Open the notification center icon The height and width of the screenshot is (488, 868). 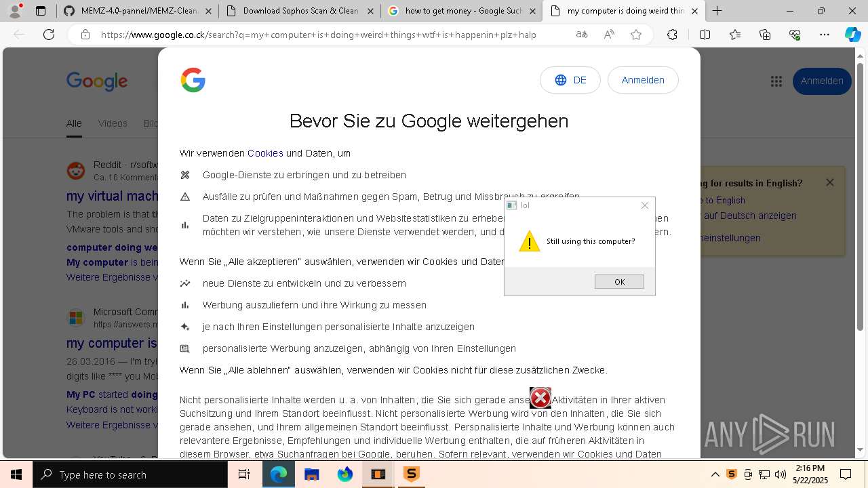click(x=846, y=474)
